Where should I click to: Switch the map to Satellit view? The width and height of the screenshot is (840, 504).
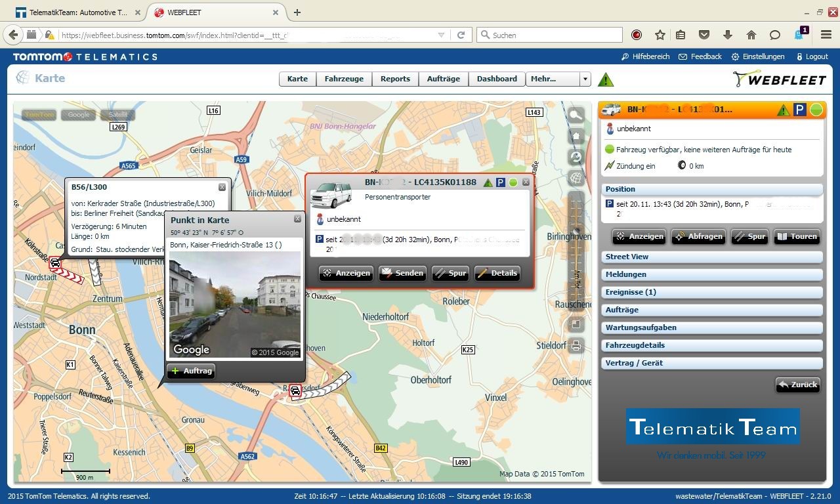pyautogui.click(x=117, y=114)
